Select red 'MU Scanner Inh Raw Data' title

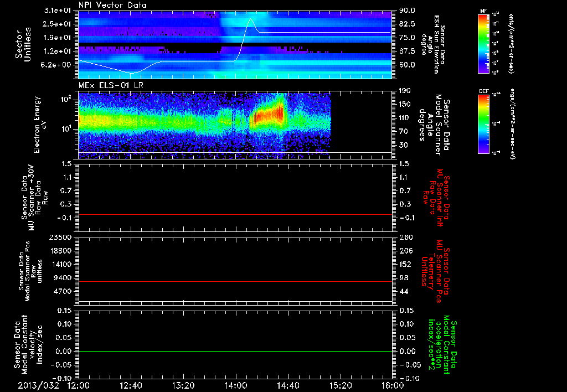(436, 198)
